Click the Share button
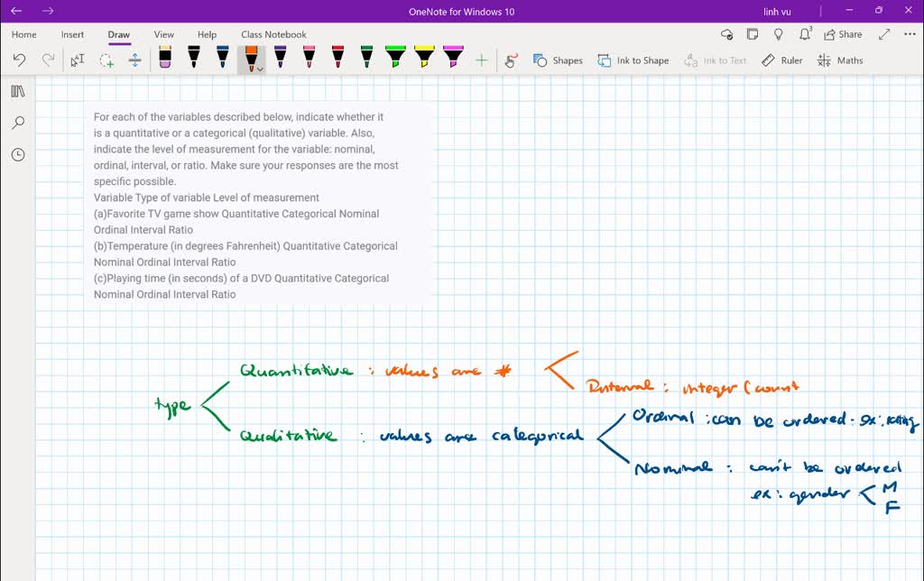 coord(842,33)
